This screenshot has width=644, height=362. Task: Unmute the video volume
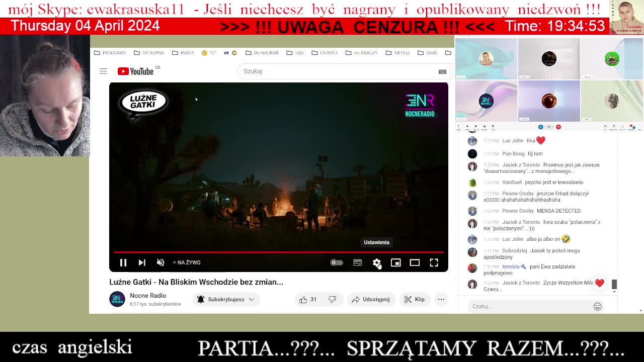click(x=160, y=262)
